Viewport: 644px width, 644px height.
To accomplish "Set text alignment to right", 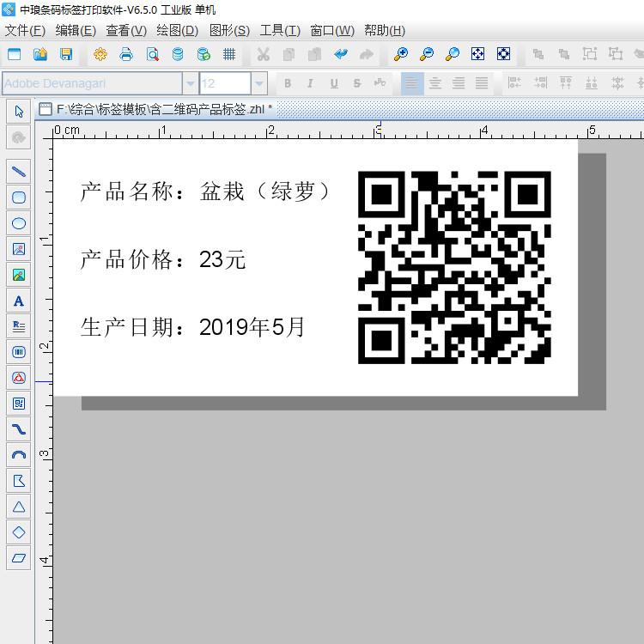I will tap(459, 83).
